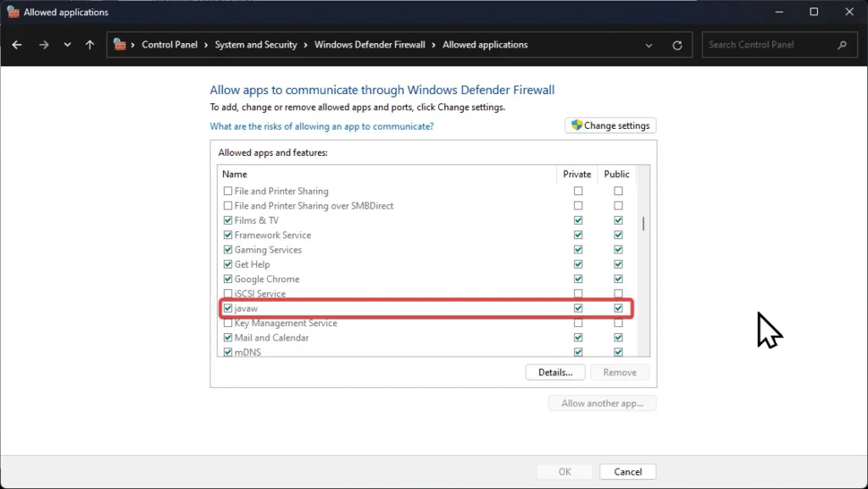This screenshot has height=489, width=868.
Task: Open Windows Defender Firewall breadcrumb
Action: click(x=370, y=45)
